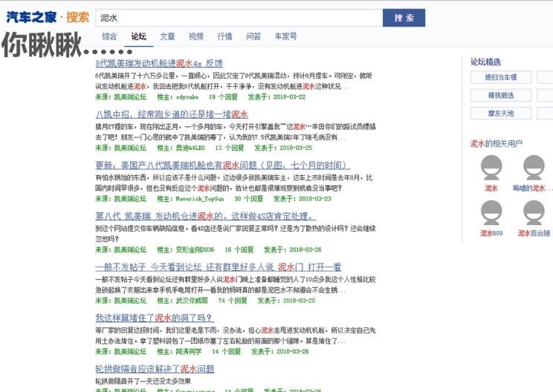Click 凯美瑞论坛 source of the cdyouke post
The height and width of the screenshot is (392, 553).
click(x=130, y=97)
